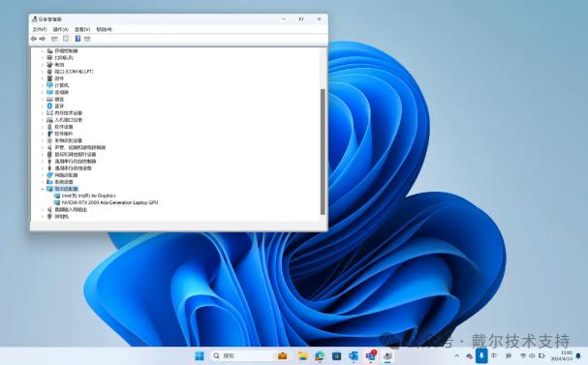The image size is (588, 365).
Task: Open Microsoft Edge from the taskbar
Action: (x=320, y=355)
